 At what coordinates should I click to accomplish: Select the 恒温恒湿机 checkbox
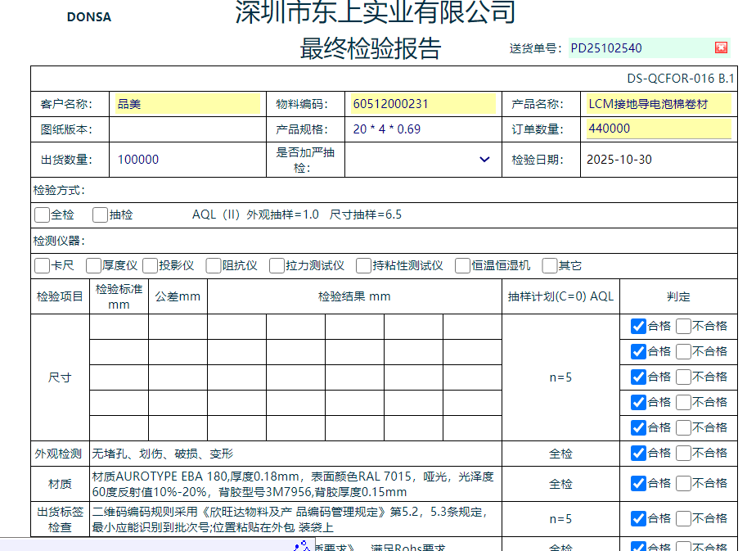[x=462, y=265]
